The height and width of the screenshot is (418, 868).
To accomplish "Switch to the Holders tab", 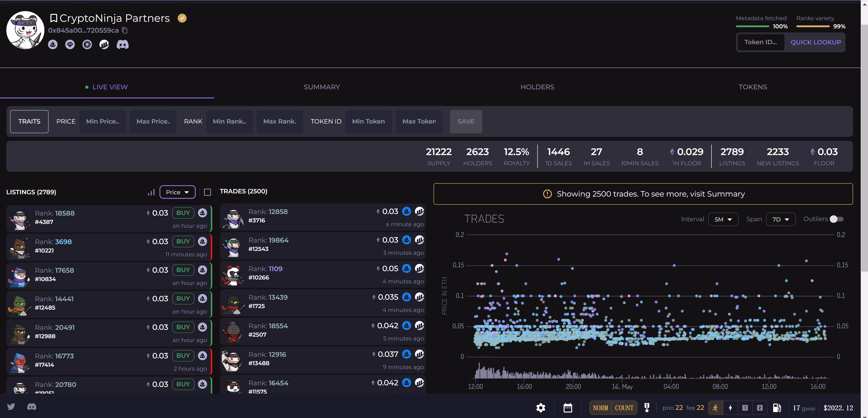I will (537, 87).
